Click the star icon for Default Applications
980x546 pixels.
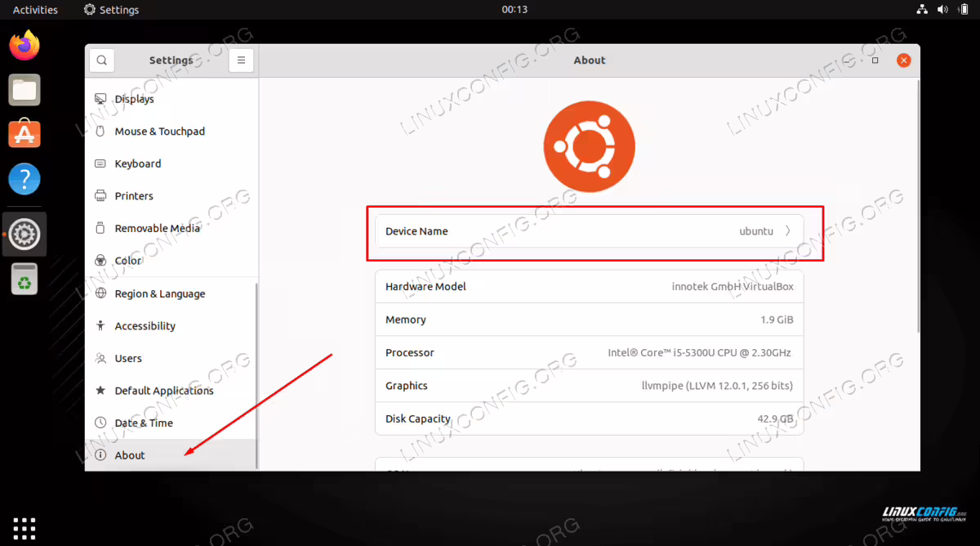point(100,391)
